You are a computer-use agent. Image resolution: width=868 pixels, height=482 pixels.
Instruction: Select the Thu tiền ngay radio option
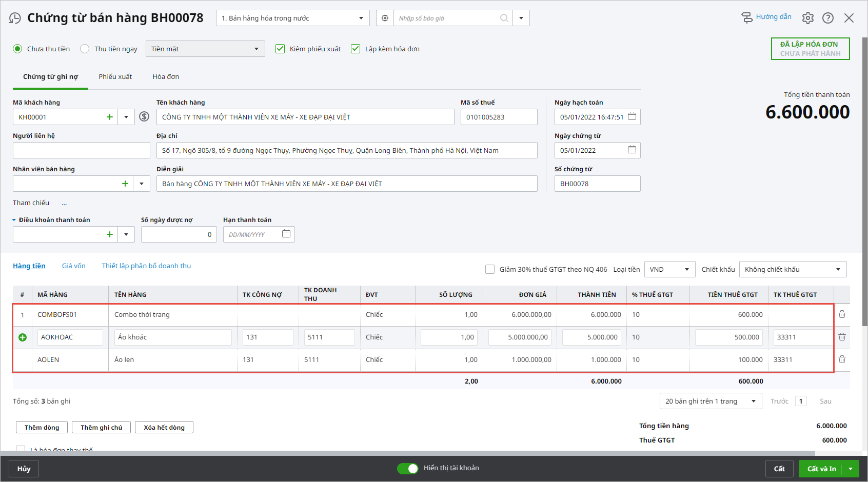click(x=85, y=49)
